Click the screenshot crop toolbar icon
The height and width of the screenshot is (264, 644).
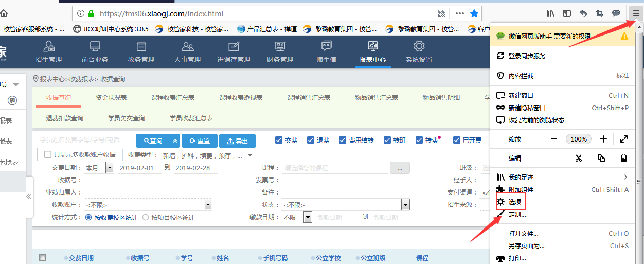click(599, 13)
